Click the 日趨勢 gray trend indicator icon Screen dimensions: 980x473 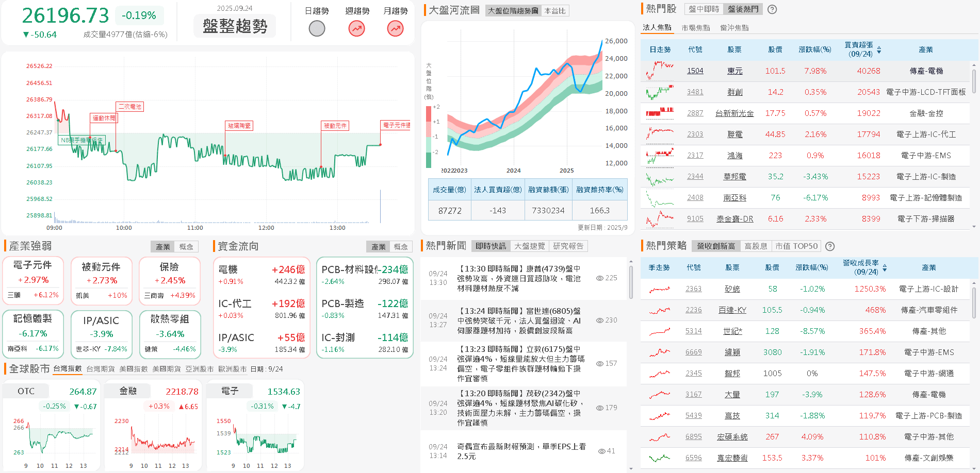pos(317,28)
